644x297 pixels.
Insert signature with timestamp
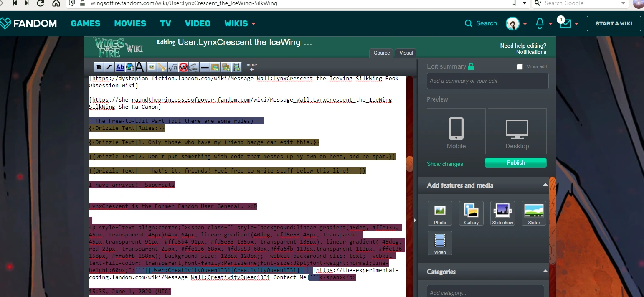[194, 67]
